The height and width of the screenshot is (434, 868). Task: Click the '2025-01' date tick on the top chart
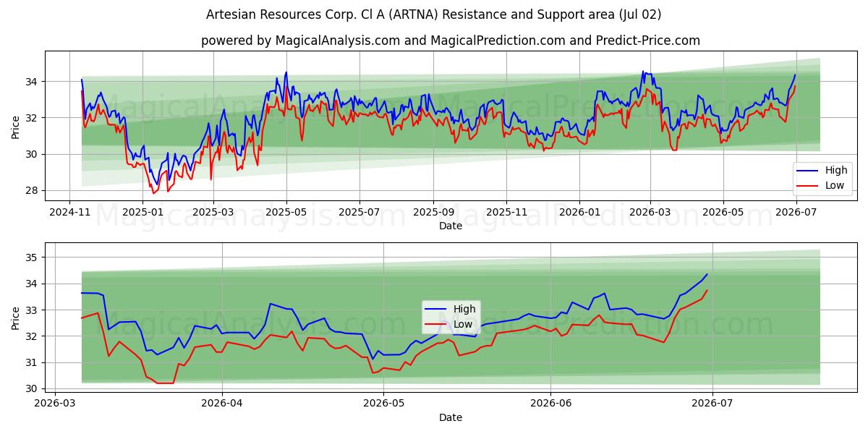pos(142,212)
